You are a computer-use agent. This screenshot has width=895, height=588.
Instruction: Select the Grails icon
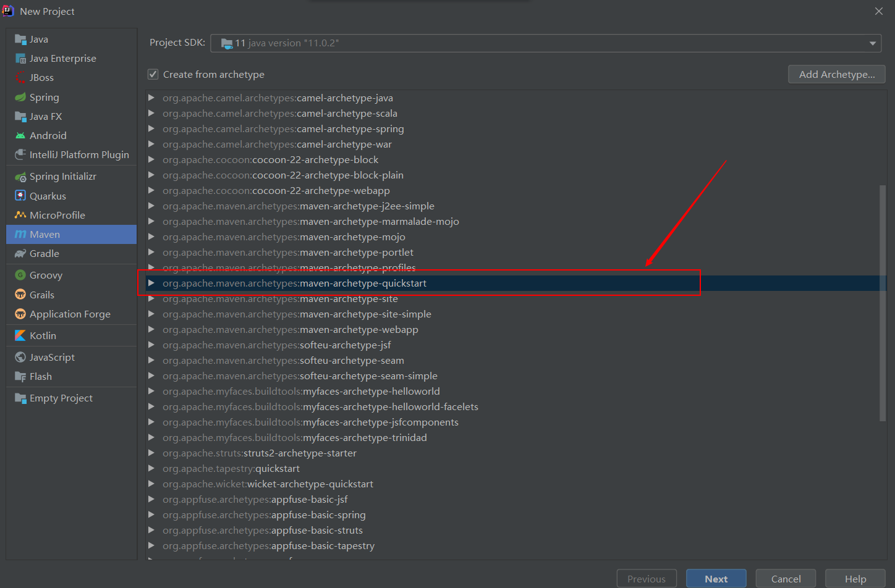[20, 295]
